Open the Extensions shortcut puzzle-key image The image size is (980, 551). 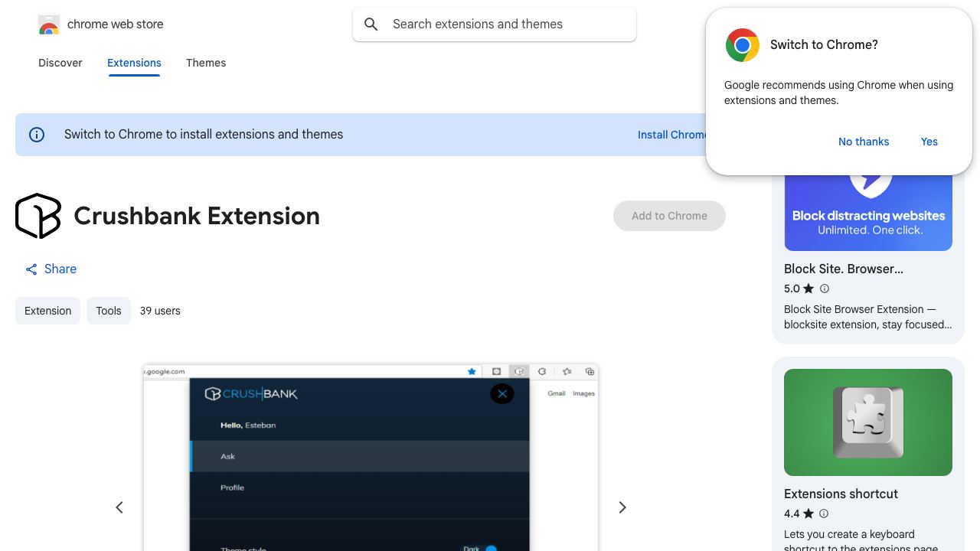tap(868, 422)
